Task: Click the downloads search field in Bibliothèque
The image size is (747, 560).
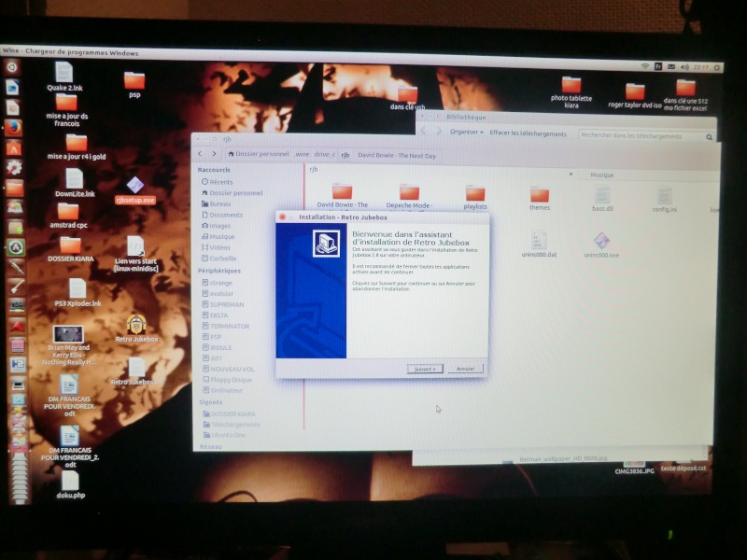Action: (646, 136)
